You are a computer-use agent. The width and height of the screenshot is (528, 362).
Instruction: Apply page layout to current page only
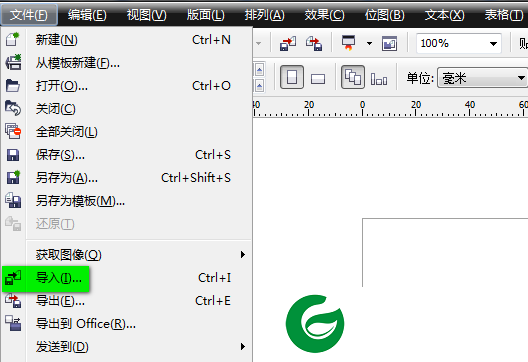click(x=379, y=79)
